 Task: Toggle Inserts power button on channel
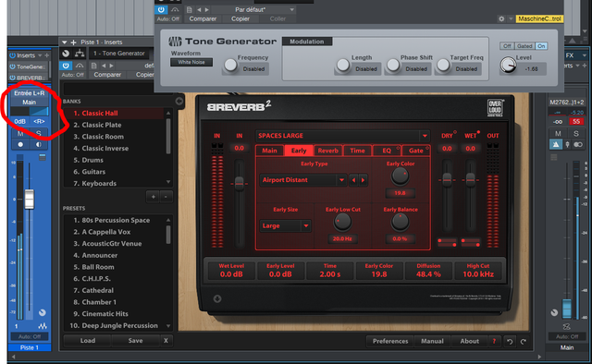point(12,55)
